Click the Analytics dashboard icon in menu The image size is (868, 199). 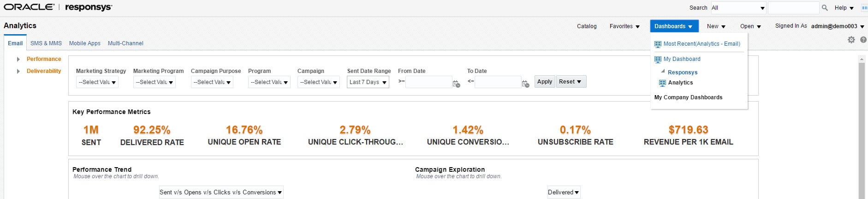click(x=662, y=83)
